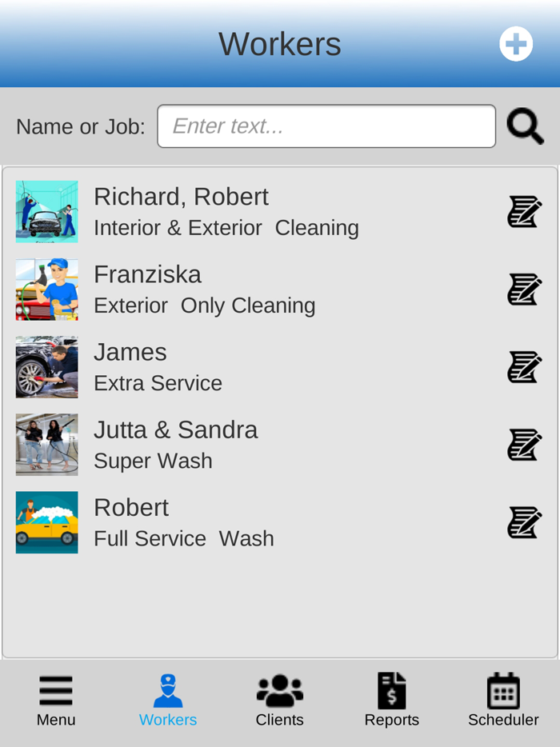Click the Name or Job search field
The image size is (560, 747).
tap(326, 126)
